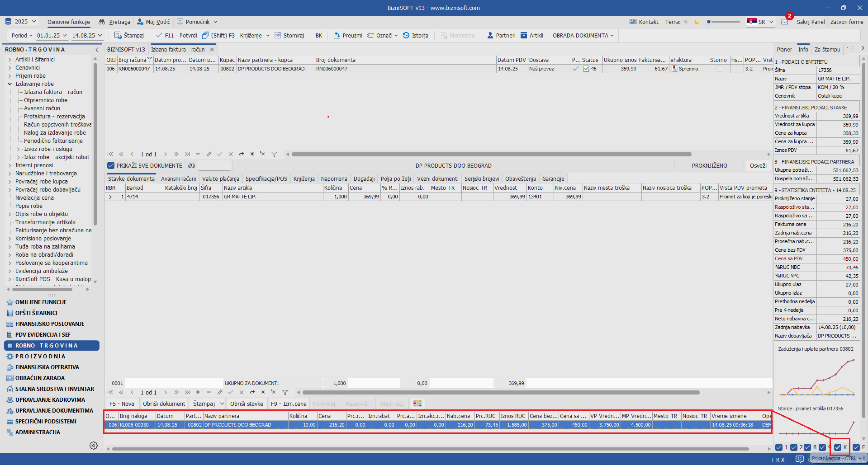Click the theme brightness slider
This screenshot has width=868, height=465.
tap(723, 22)
